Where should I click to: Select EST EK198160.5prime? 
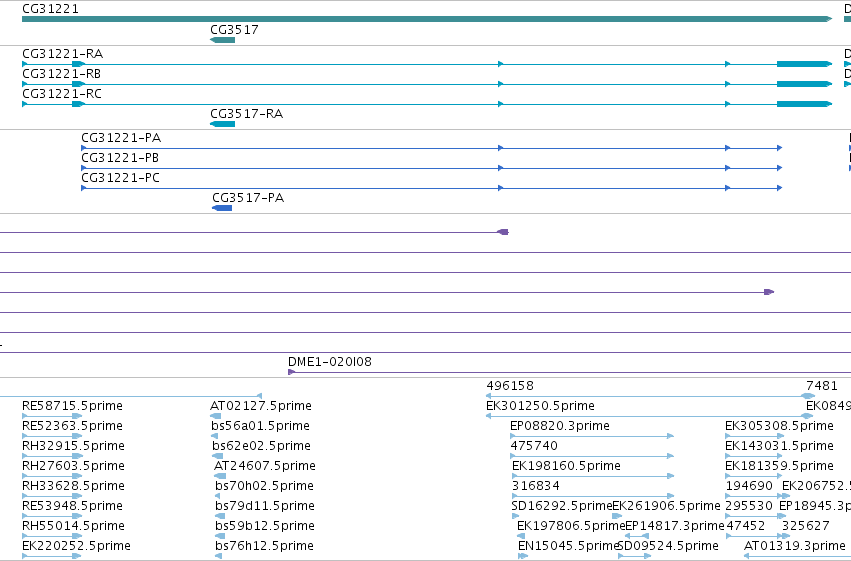567,466
